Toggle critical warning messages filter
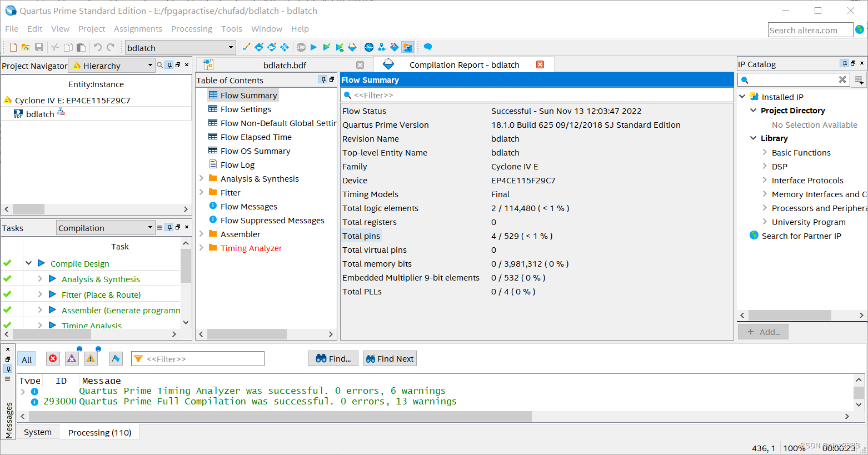Screen dimensions: 868x455 tap(72, 359)
